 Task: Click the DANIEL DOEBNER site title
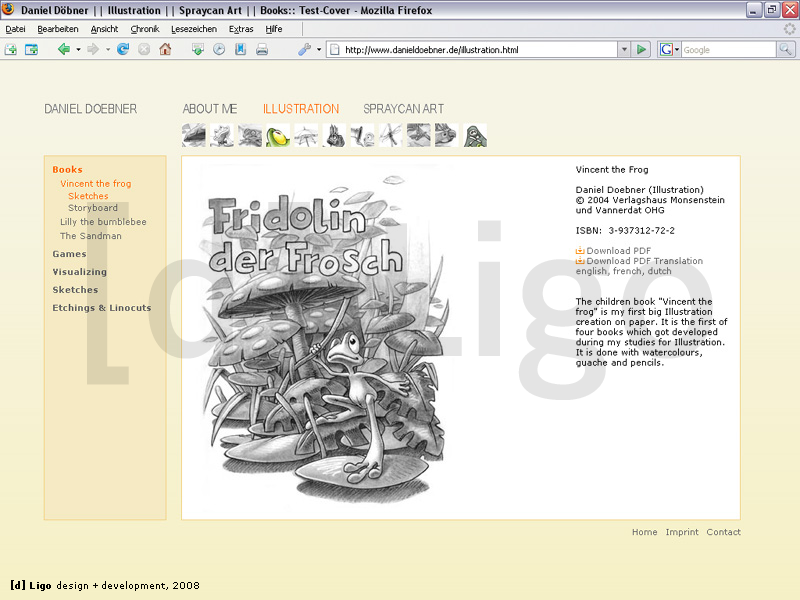(90, 109)
